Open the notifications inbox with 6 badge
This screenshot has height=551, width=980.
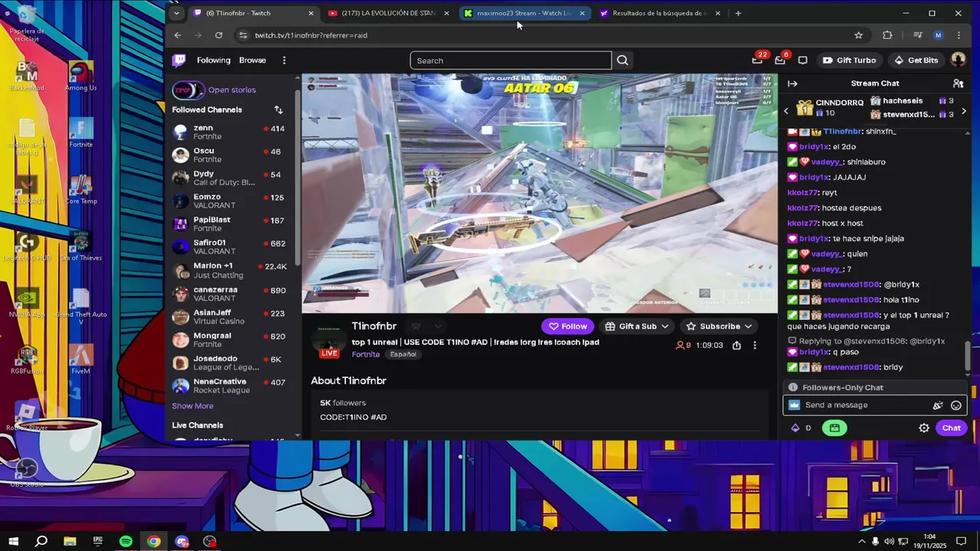[779, 60]
